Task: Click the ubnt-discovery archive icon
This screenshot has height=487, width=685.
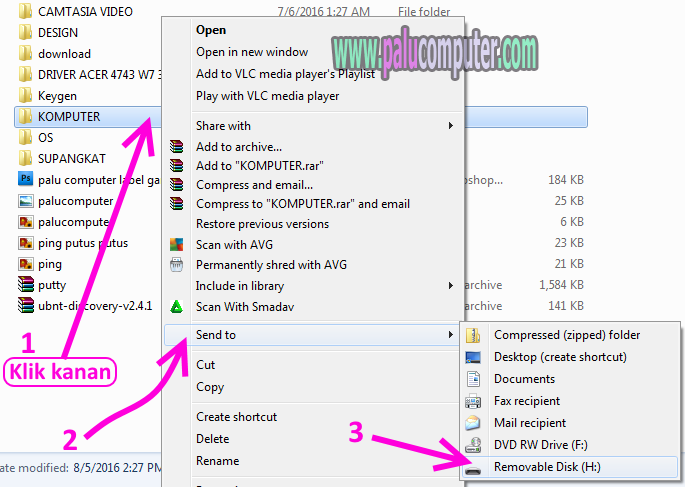Action: (26, 305)
